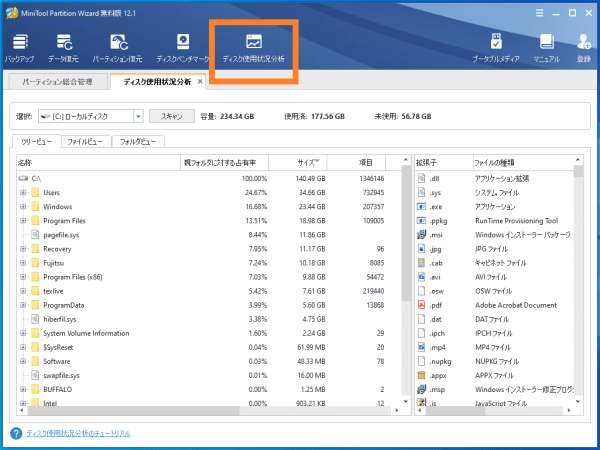Screen dimensions: 600x450
Task: Sort by 名称 column header
Action: tap(98, 163)
